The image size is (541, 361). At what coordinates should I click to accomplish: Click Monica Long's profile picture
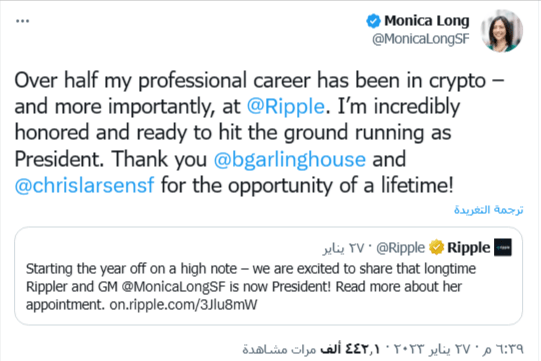point(502,31)
